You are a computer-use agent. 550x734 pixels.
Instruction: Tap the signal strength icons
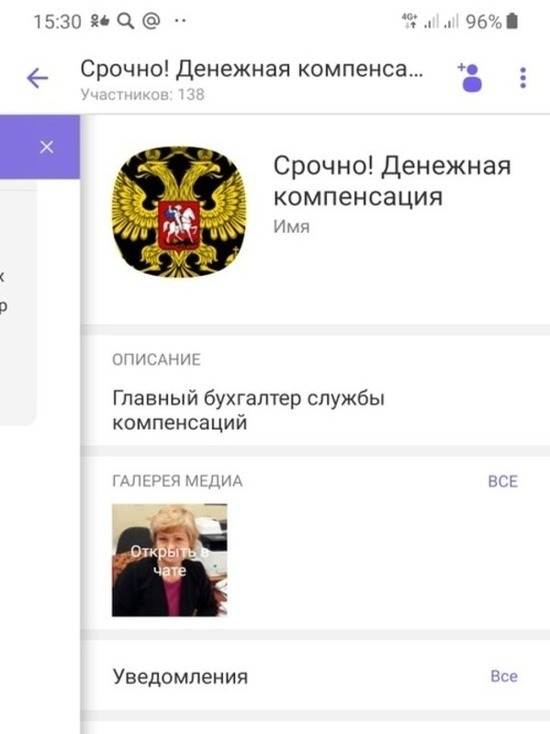tap(441, 21)
